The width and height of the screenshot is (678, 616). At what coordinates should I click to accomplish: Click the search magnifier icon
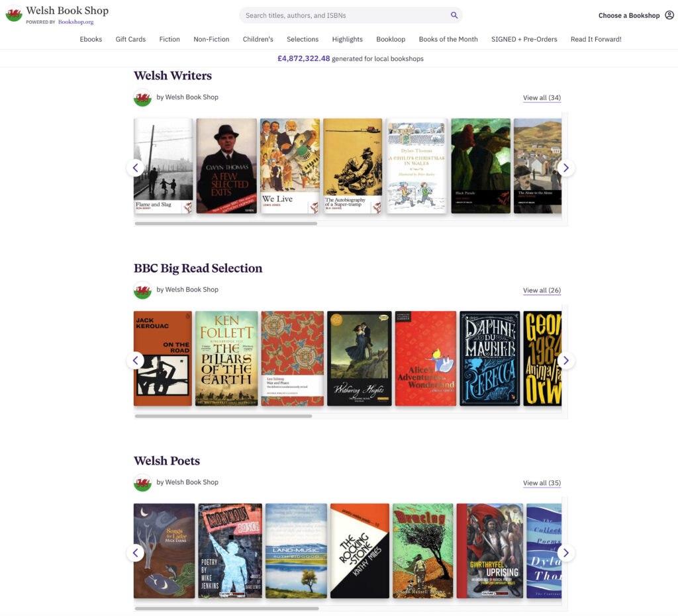(x=454, y=15)
